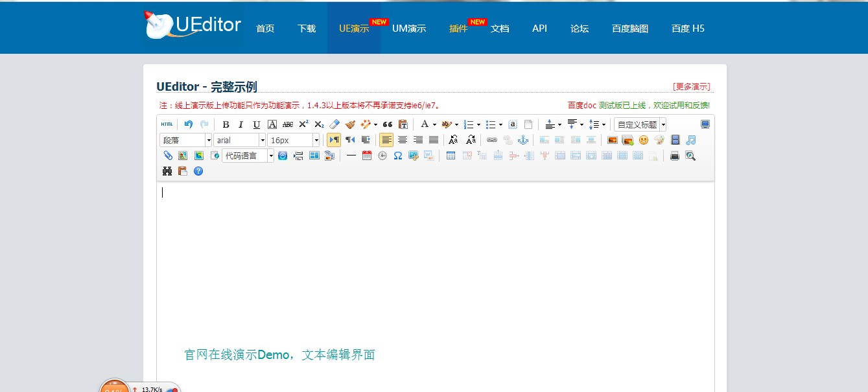Insert a horizontal rule
This screenshot has height=392, width=868.
(350, 156)
